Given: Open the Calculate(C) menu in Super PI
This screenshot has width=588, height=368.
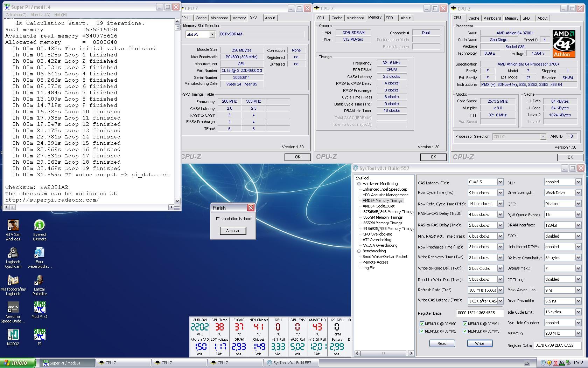Looking at the screenshot, I should (16, 15).
